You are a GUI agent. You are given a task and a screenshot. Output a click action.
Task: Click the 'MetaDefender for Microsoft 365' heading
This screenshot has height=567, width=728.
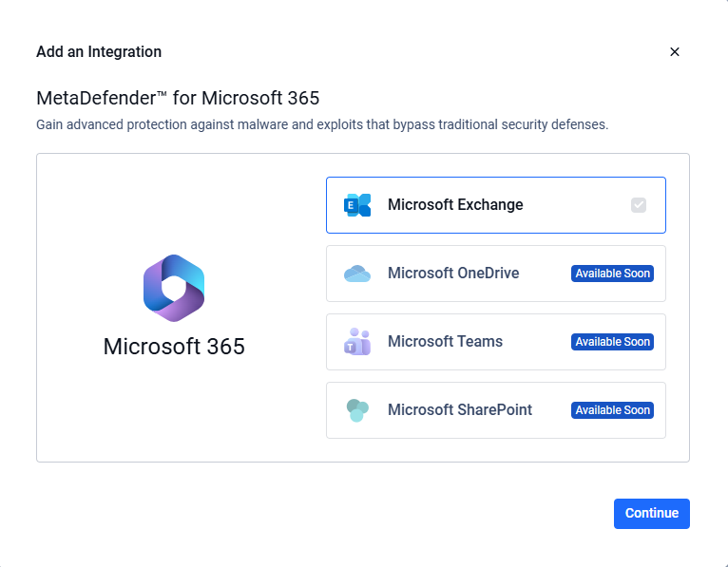178,99
